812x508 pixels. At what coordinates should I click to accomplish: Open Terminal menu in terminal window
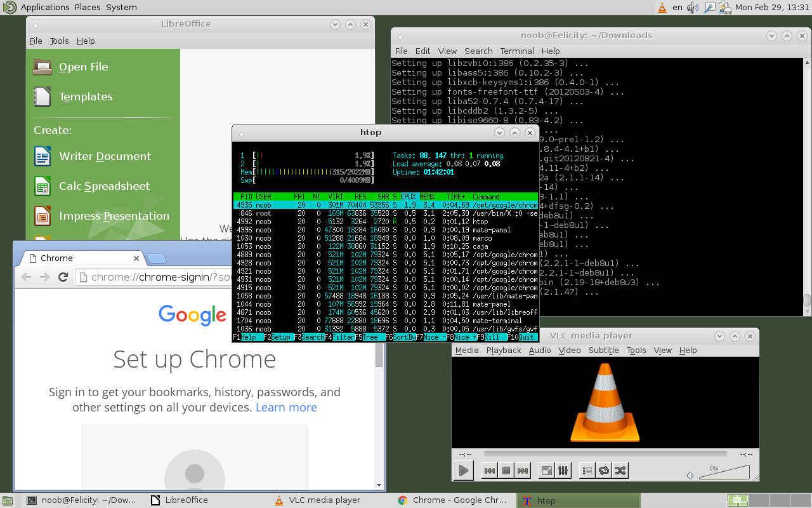[517, 51]
